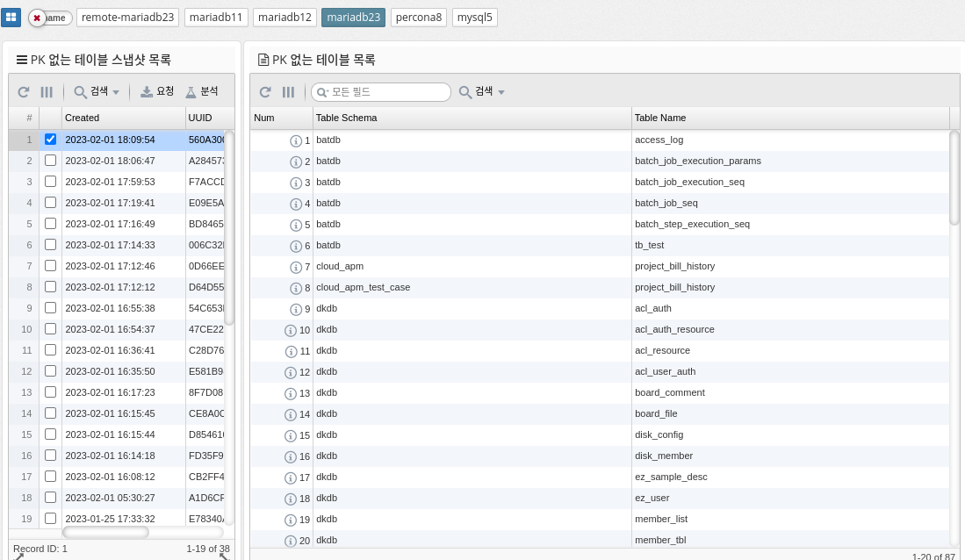The height and width of the screenshot is (560, 965).
Task: Remove the name filter tag with red X
Action: click(x=37, y=18)
